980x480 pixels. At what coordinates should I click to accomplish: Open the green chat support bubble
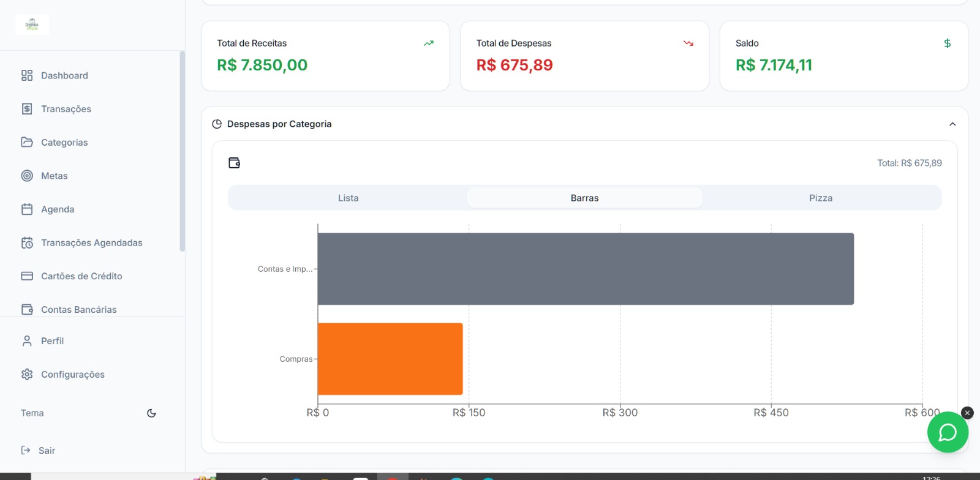click(948, 432)
